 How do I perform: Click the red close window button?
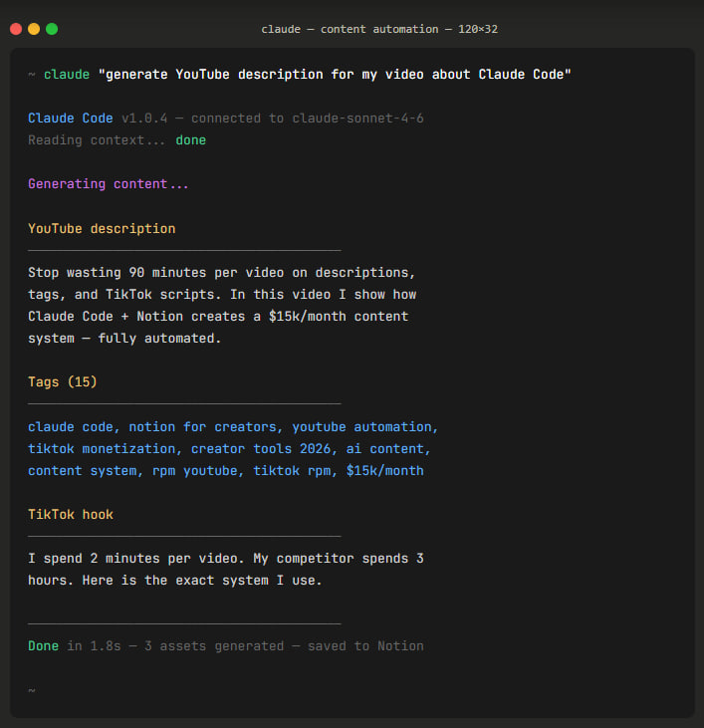[x=16, y=29]
